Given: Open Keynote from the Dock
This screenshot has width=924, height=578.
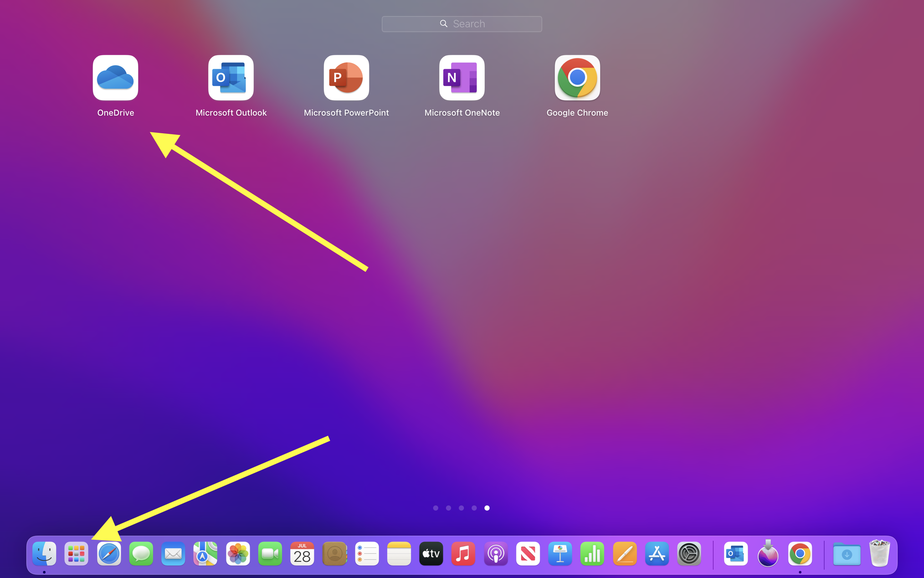Looking at the screenshot, I should pyautogui.click(x=560, y=554).
